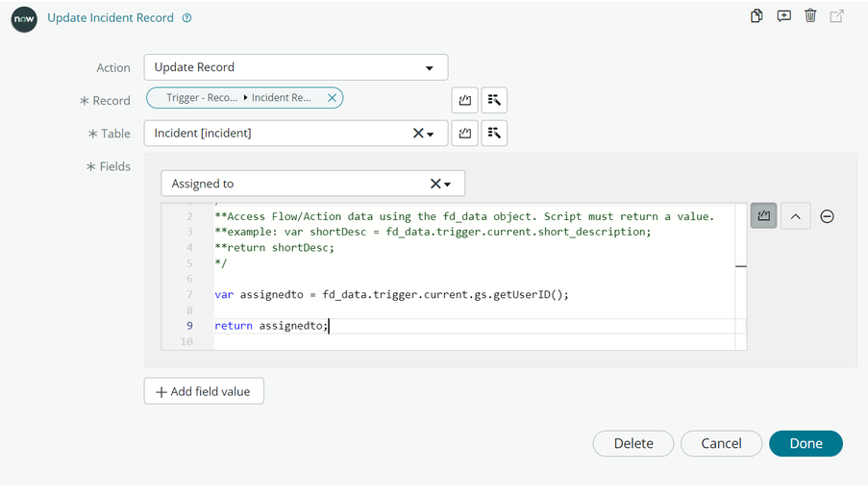
Task: Click the '**return shortDesc;' comment line
Action: coord(275,248)
